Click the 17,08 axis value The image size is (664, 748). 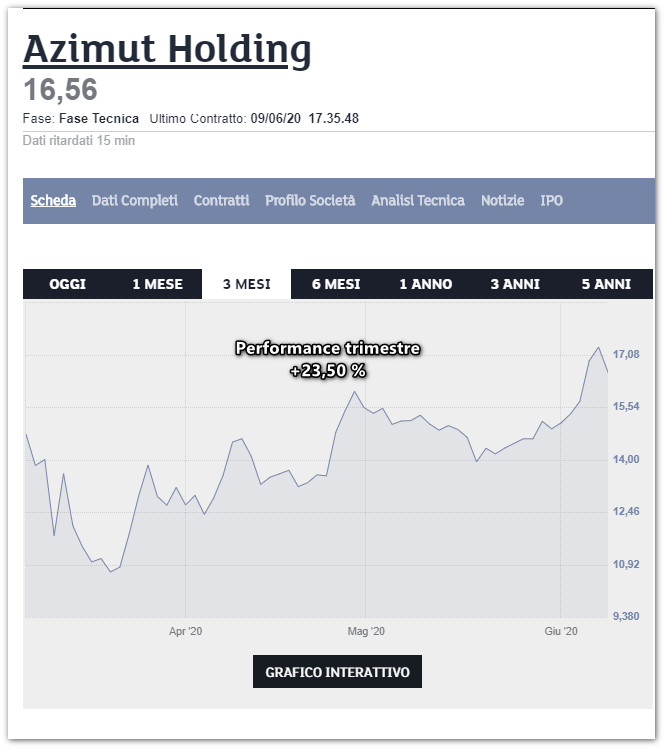click(x=626, y=354)
